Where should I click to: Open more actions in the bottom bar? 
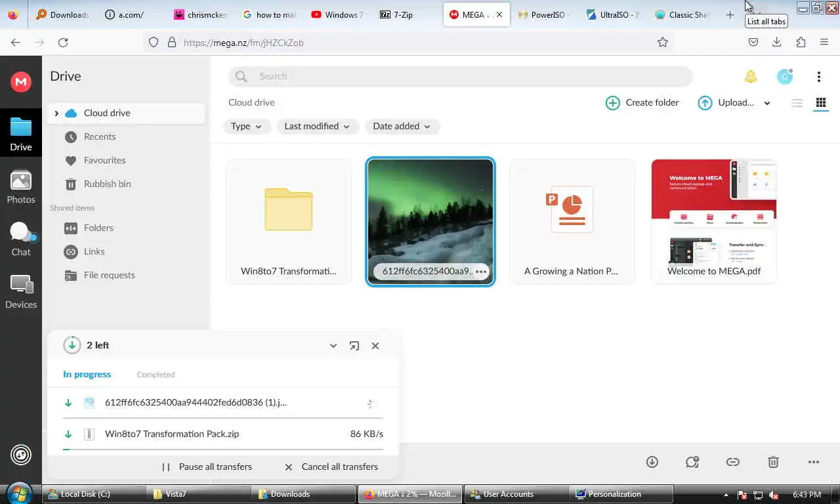[x=814, y=462]
